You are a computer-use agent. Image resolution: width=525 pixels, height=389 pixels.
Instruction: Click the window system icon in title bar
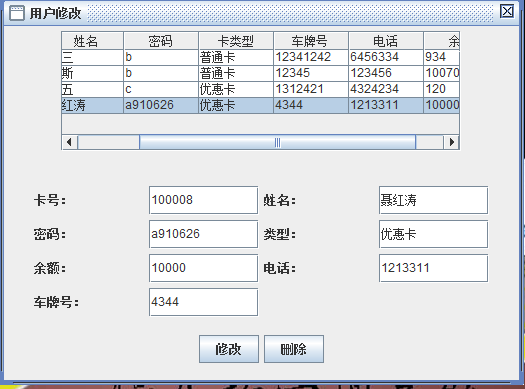tap(16, 13)
